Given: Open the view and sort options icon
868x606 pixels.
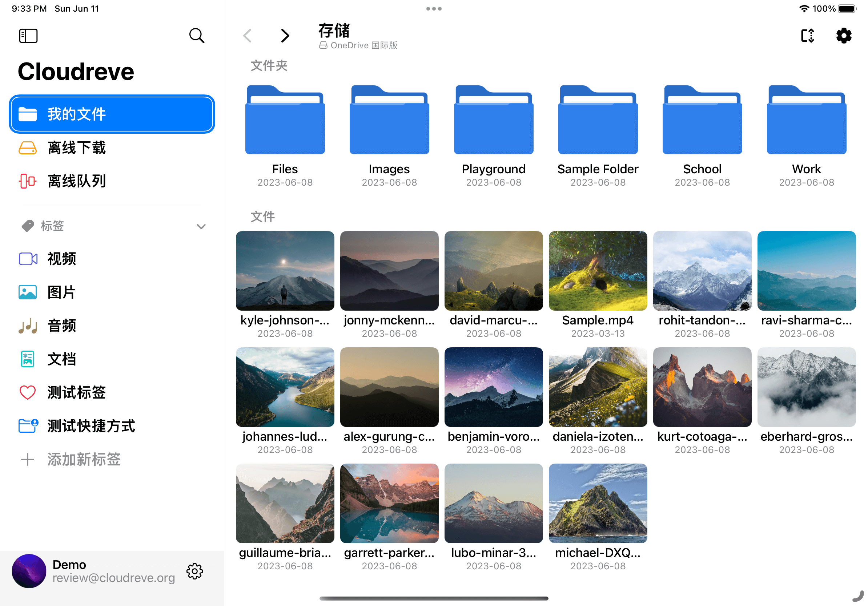Looking at the screenshot, I should click(808, 36).
